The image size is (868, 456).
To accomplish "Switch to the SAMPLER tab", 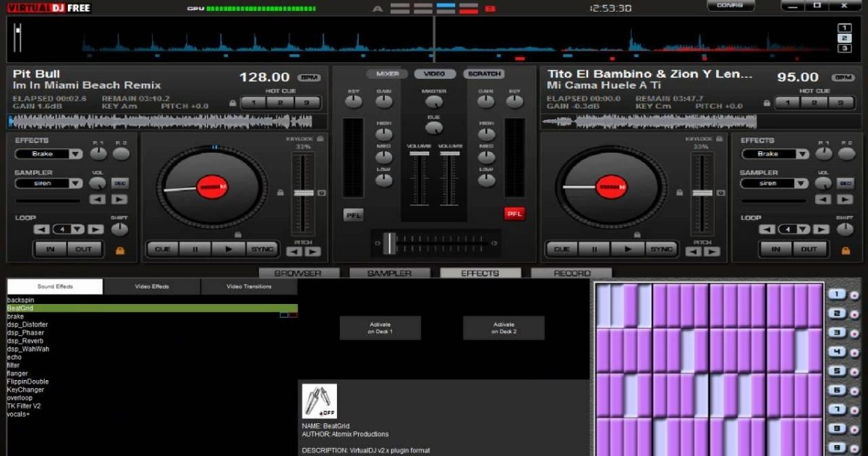I will click(x=389, y=273).
